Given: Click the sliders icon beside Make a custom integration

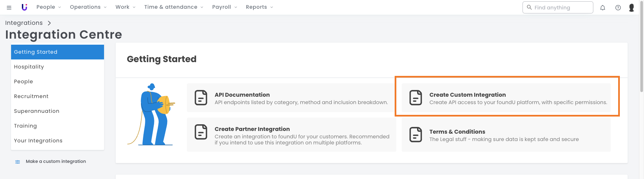Looking at the screenshot, I should (17, 162).
